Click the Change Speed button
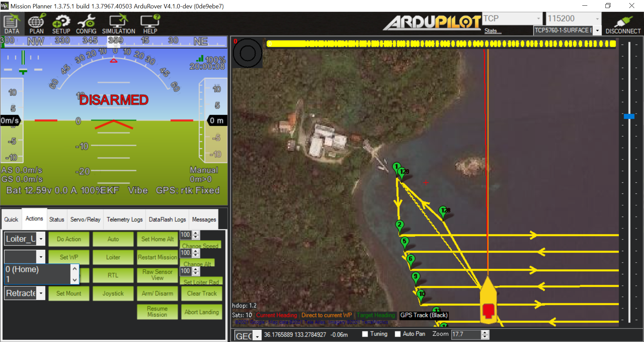 pos(200,245)
